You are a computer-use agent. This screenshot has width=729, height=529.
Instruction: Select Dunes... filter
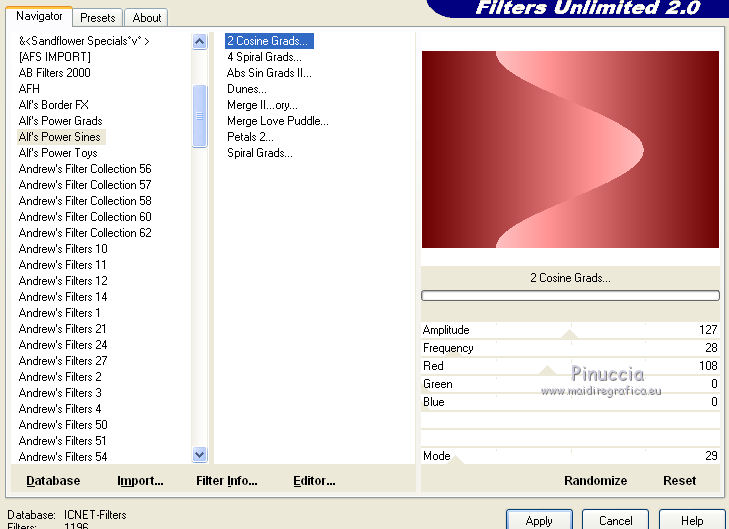(x=247, y=89)
